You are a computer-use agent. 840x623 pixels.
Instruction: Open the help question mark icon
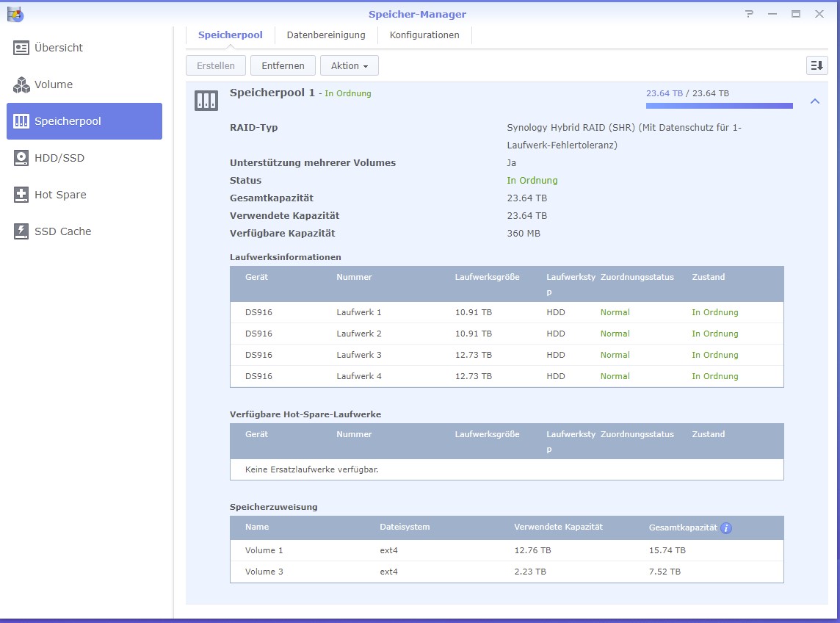pyautogui.click(x=749, y=14)
